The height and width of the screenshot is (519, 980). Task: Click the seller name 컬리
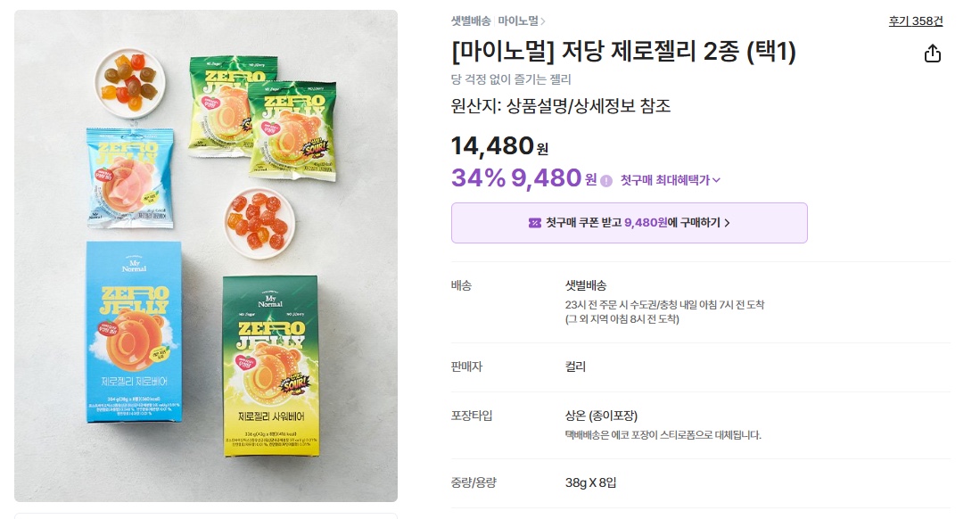pyautogui.click(x=575, y=367)
